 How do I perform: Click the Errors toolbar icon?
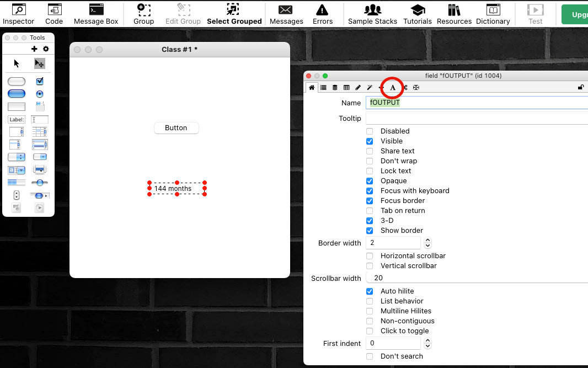coord(323,14)
